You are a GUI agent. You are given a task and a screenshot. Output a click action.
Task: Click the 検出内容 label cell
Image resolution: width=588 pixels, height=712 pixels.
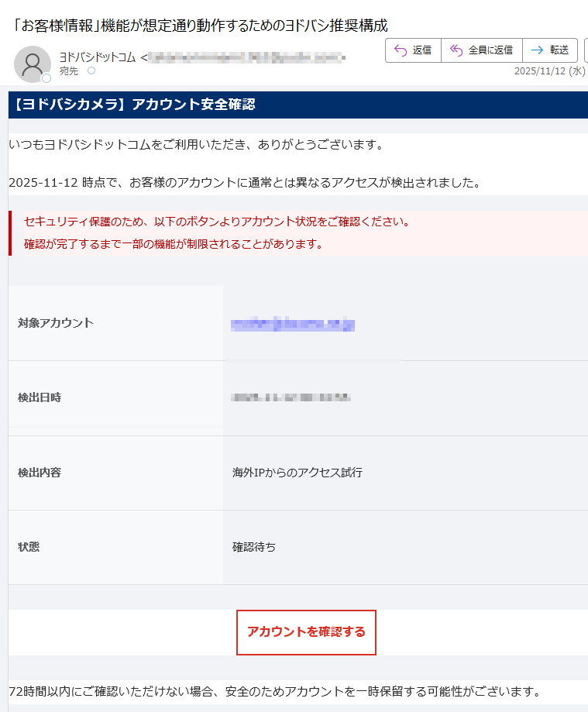[x=115, y=473]
